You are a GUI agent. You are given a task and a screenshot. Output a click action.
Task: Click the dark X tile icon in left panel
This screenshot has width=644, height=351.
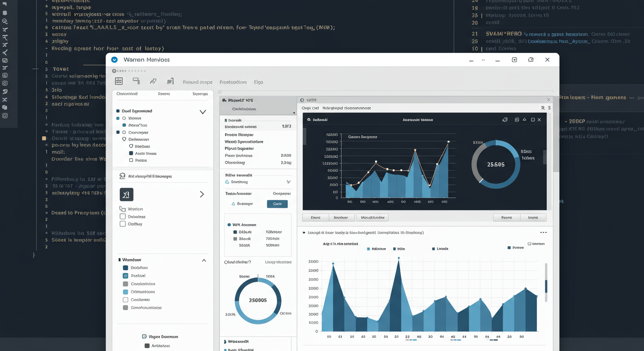click(126, 194)
